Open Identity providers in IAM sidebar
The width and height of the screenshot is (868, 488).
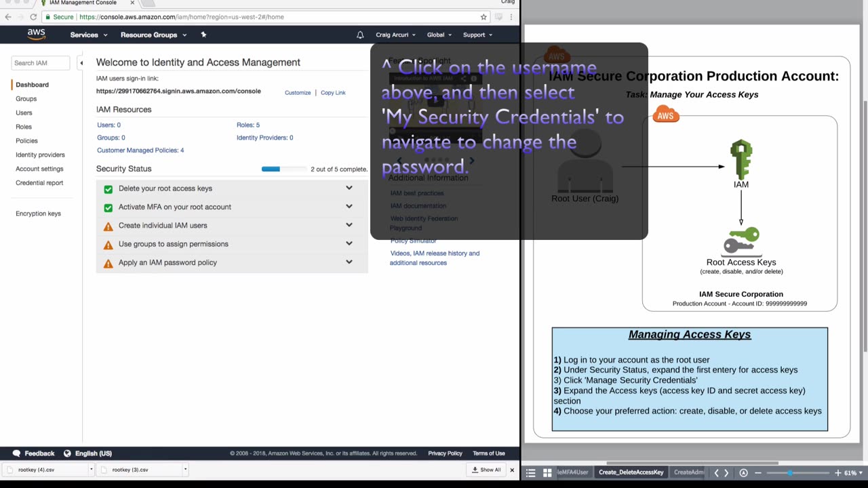tap(40, 155)
